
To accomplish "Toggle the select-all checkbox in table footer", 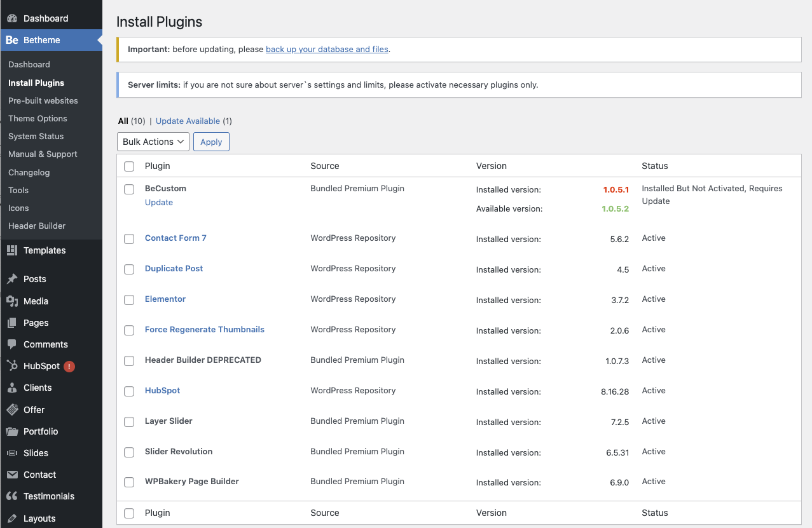I will click(x=129, y=513).
